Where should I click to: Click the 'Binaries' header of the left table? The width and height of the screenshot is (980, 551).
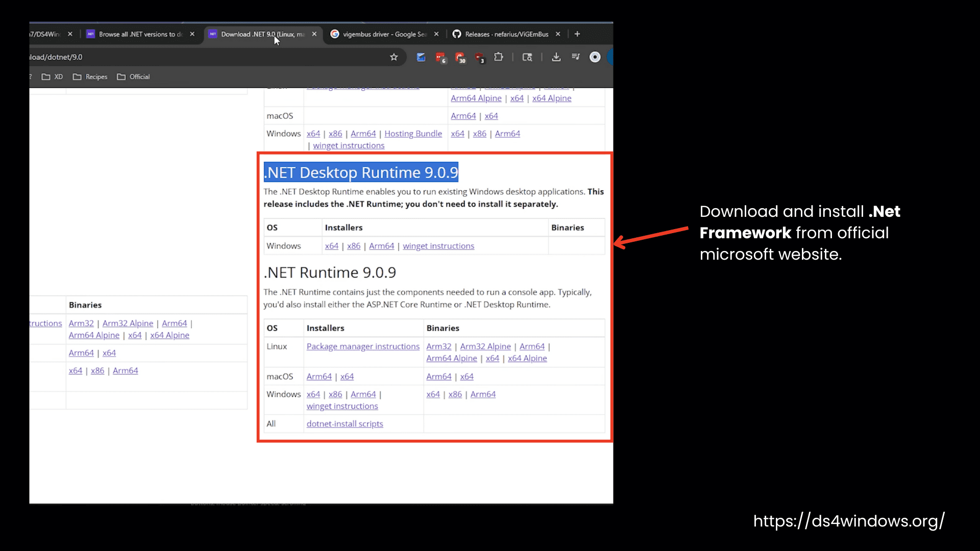pos(85,305)
